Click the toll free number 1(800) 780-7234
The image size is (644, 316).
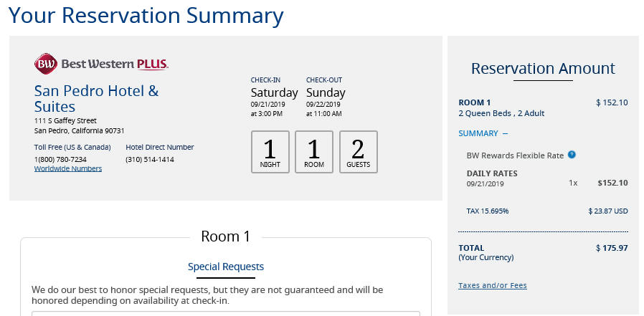click(60, 160)
